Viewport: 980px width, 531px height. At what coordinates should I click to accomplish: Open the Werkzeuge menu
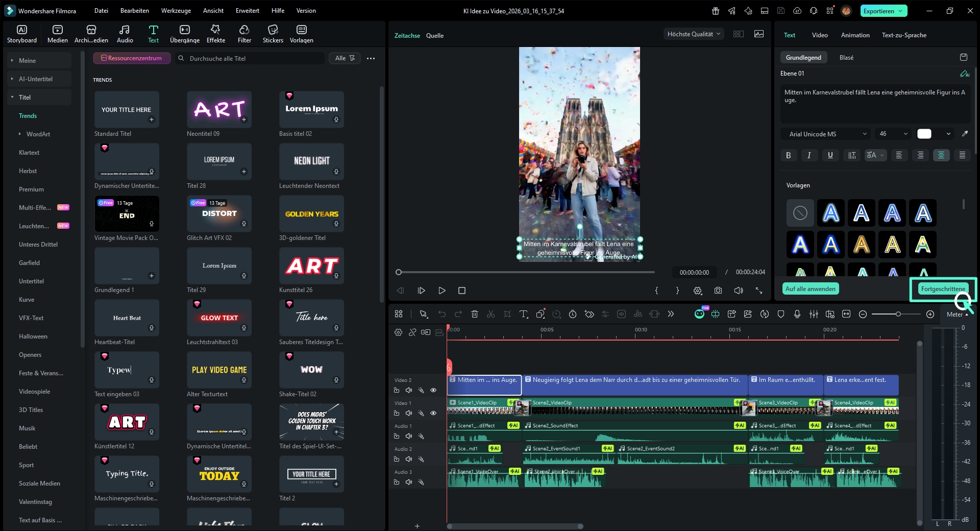tap(176, 11)
